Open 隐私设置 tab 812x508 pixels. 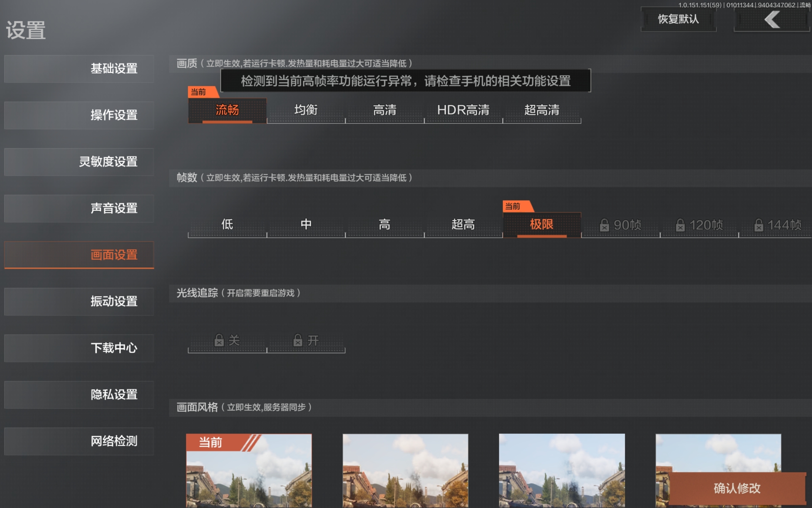tap(79, 394)
